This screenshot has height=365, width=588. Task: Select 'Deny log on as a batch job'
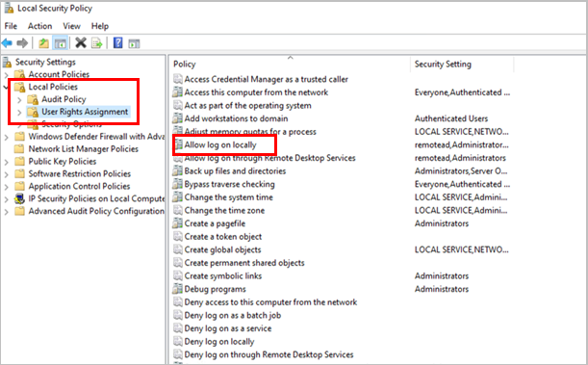pyautogui.click(x=233, y=316)
